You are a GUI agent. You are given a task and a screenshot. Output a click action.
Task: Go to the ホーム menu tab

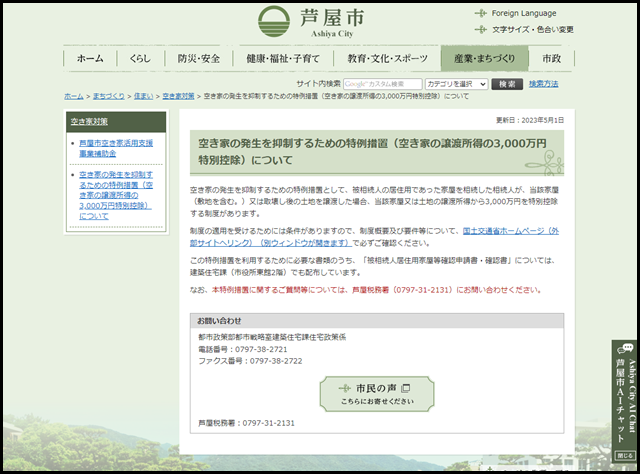tap(90, 58)
